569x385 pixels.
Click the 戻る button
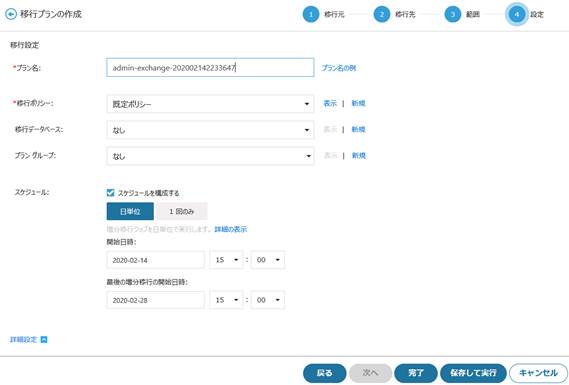324,373
